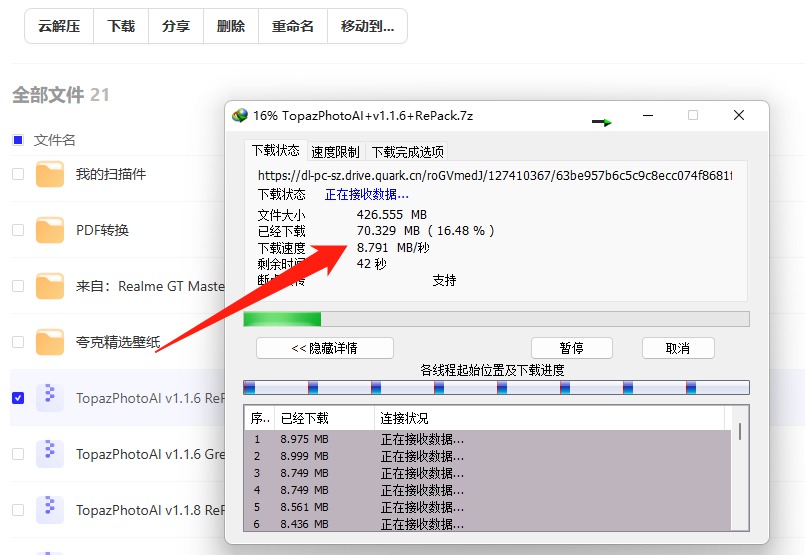Check the box for 我的扫描件 folder
The width and height of the screenshot is (809, 555).
click(18, 174)
